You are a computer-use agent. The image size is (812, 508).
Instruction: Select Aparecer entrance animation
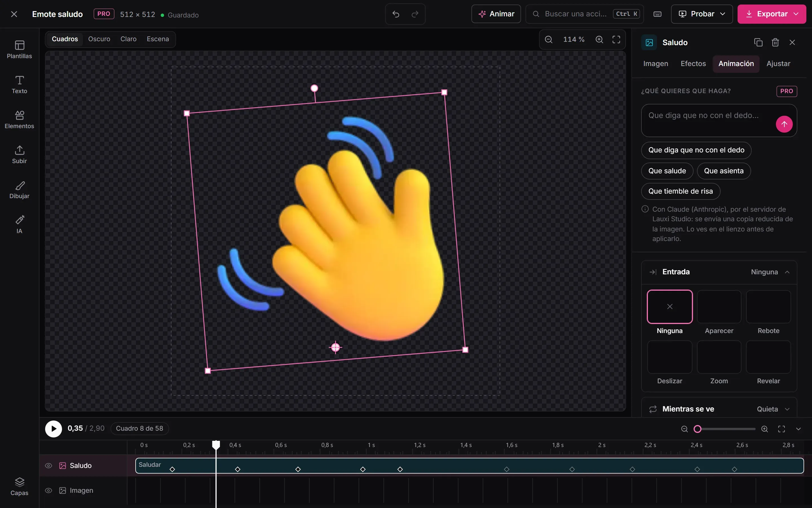(719, 312)
